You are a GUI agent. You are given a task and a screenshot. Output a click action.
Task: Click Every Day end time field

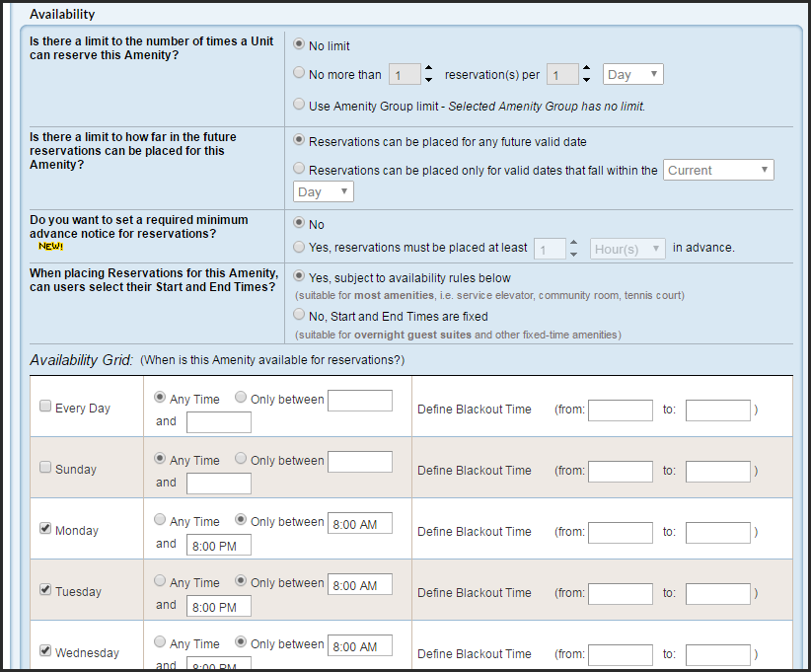tap(219, 422)
